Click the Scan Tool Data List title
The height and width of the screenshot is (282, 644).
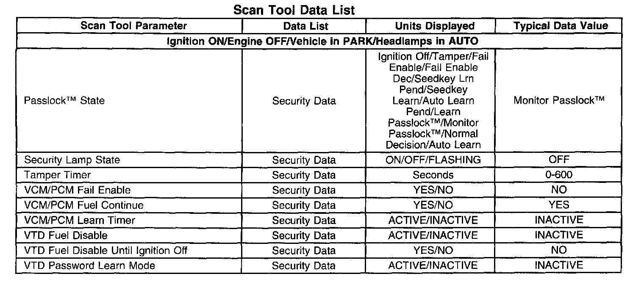tap(294, 10)
